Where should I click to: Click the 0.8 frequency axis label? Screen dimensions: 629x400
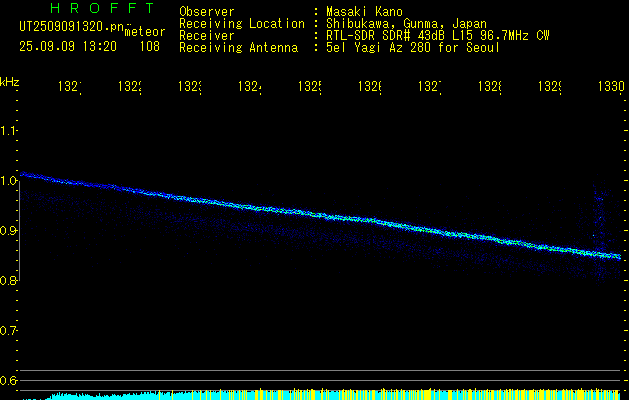(9, 281)
